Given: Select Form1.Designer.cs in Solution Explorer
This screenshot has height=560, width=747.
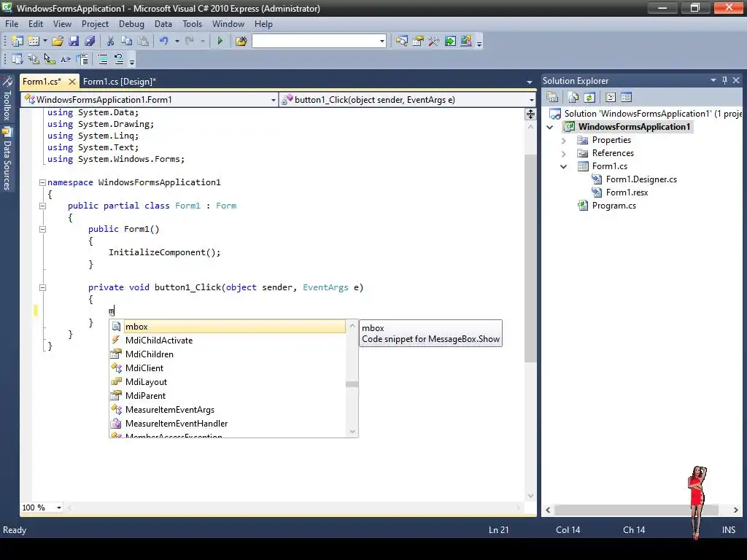Looking at the screenshot, I should 641,179.
